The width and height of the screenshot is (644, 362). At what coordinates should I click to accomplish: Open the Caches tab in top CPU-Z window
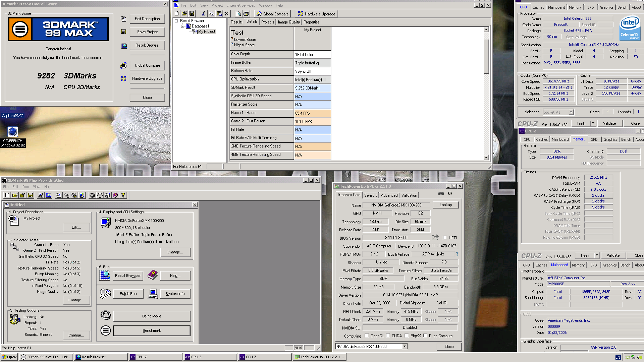pyautogui.click(x=538, y=7)
